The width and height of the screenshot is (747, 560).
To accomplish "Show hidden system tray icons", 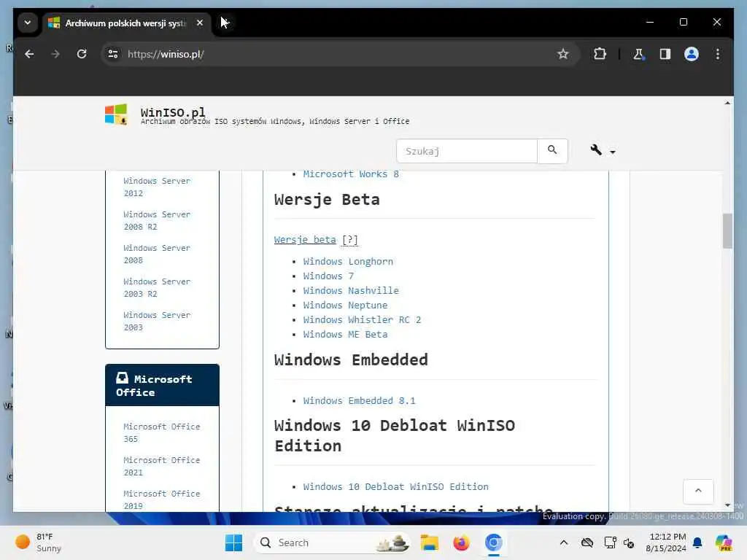I will tap(564, 542).
